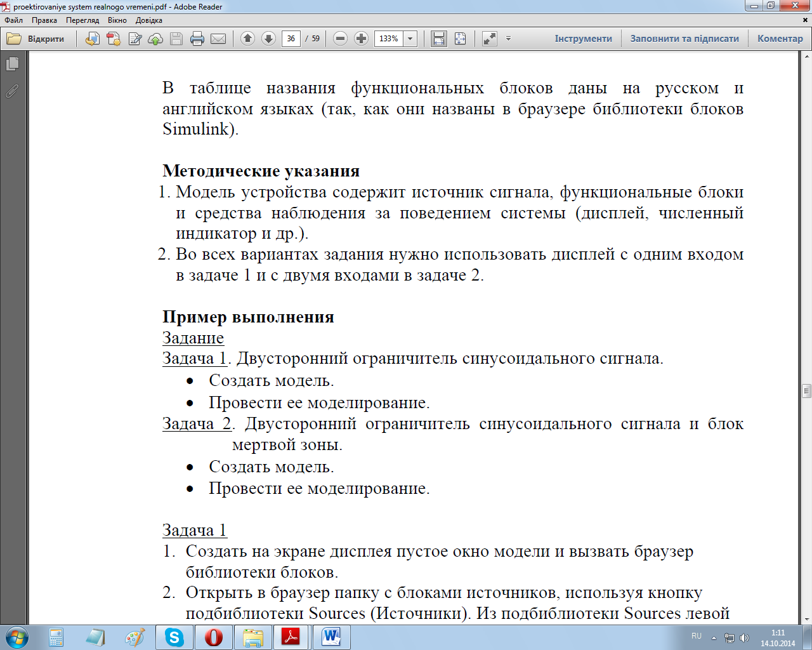Expand the toolbar options small arrow
The width and height of the screenshot is (812, 650).
(508, 39)
